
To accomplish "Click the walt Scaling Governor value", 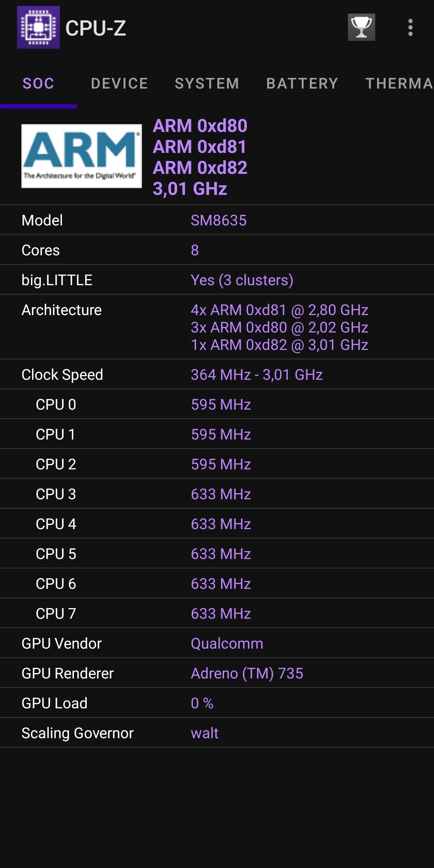I will click(205, 733).
